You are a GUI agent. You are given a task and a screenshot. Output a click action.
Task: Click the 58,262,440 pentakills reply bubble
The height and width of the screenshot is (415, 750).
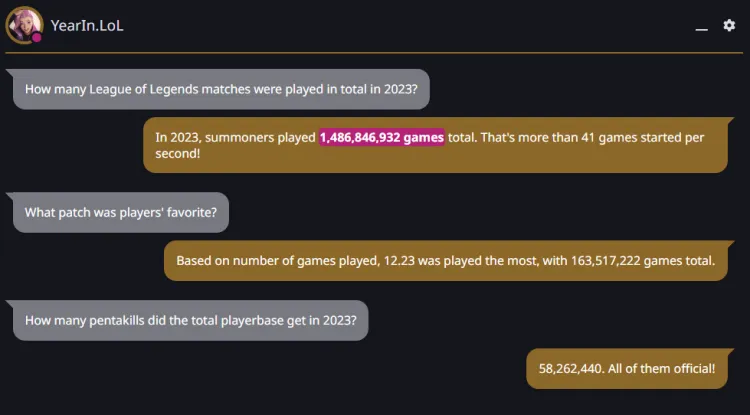[627, 369]
